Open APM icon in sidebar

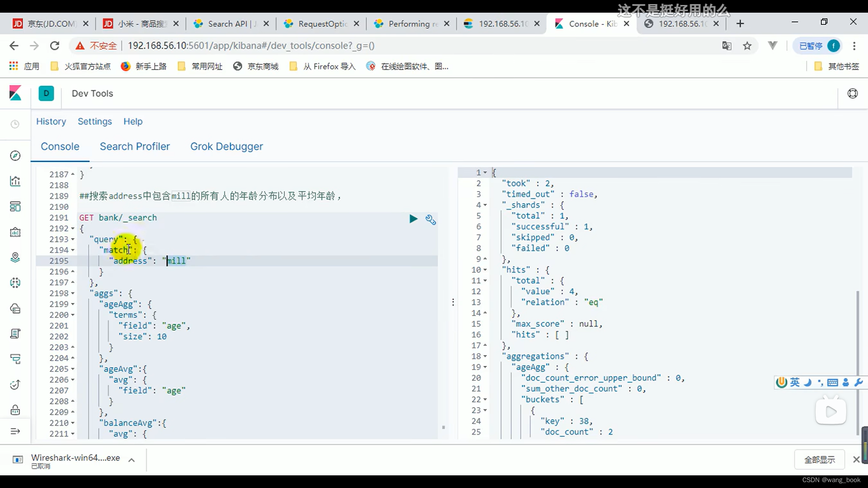(15, 359)
